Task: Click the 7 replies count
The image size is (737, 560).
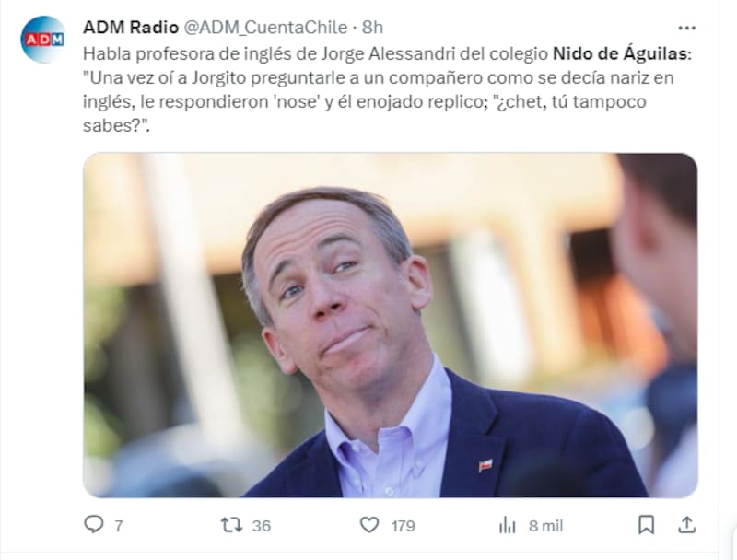Action: click(119, 526)
